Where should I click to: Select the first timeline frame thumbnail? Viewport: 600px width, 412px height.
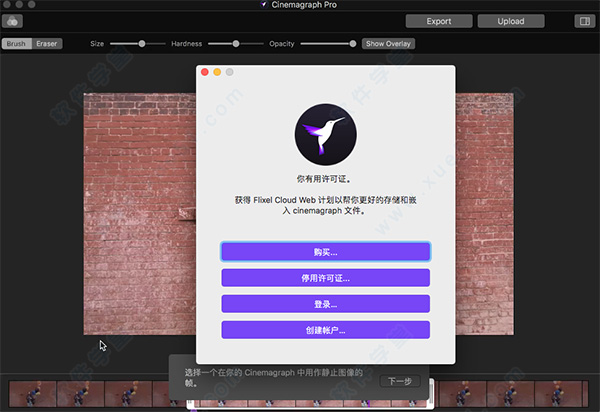coord(33,394)
